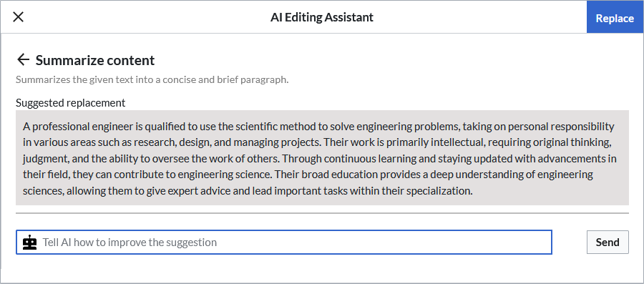
Task: Click the 'Summarize content' heading
Action: tap(95, 60)
